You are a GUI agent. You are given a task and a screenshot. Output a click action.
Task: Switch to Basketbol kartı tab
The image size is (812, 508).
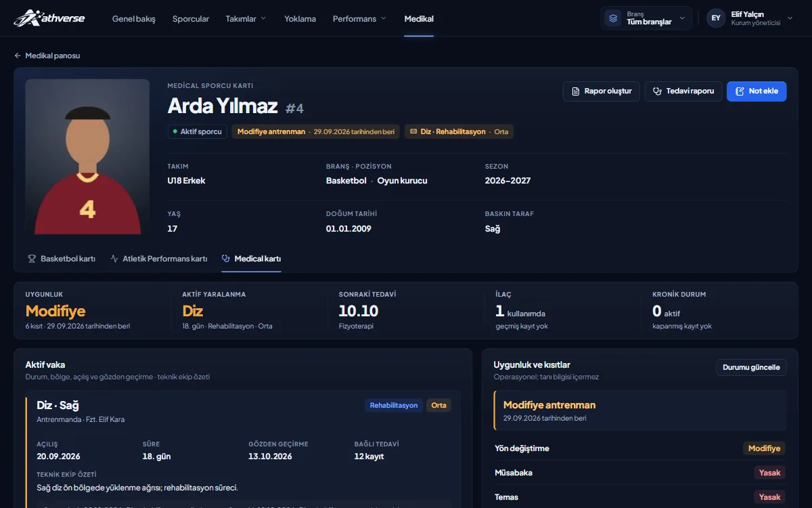(61, 259)
